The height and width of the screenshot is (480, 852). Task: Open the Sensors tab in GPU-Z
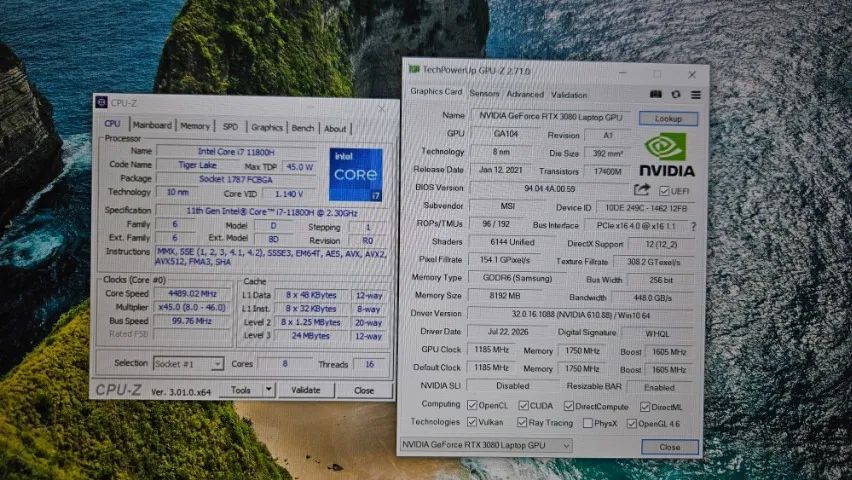pyautogui.click(x=484, y=93)
